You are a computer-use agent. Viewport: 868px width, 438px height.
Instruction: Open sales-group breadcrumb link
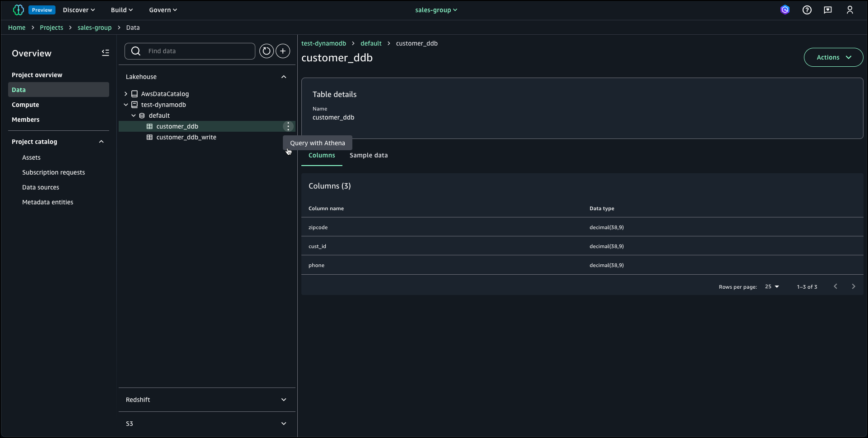[x=94, y=28]
